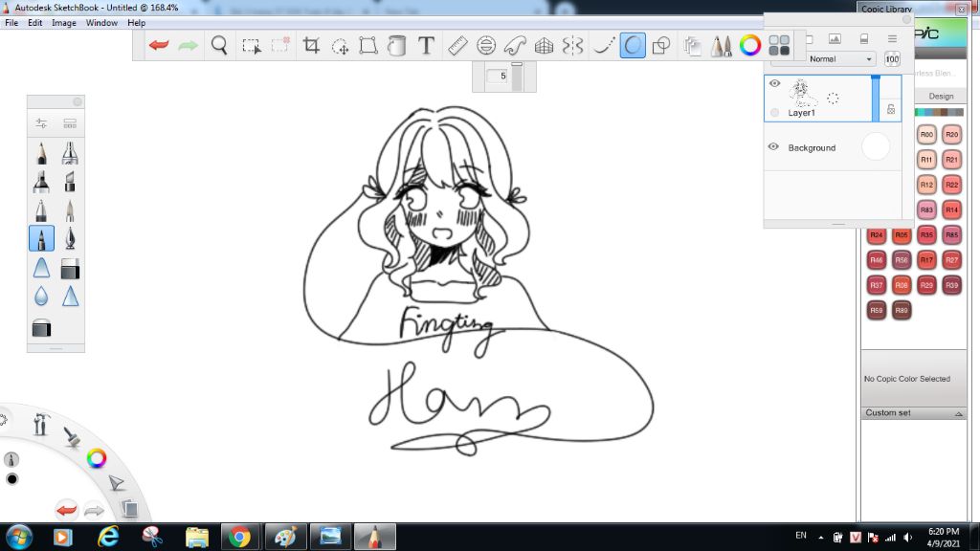Open the Draw Style shapes tool

click(x=660, y=45)
